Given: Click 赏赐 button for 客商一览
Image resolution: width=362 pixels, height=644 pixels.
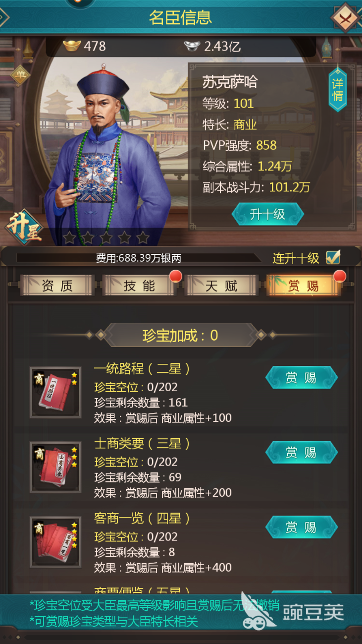Looking at the screenshot, I should (x=301, y=527).
